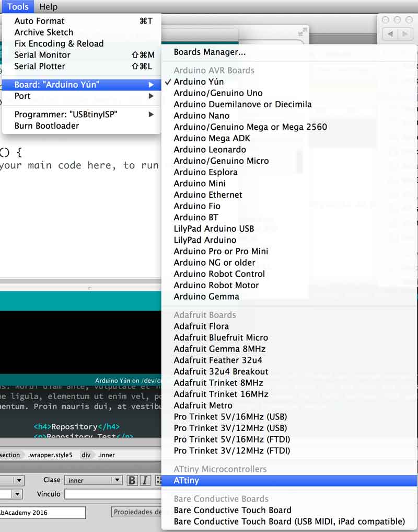Select Arduino Fio
This screenshot has height=532, width=418.
289,206
